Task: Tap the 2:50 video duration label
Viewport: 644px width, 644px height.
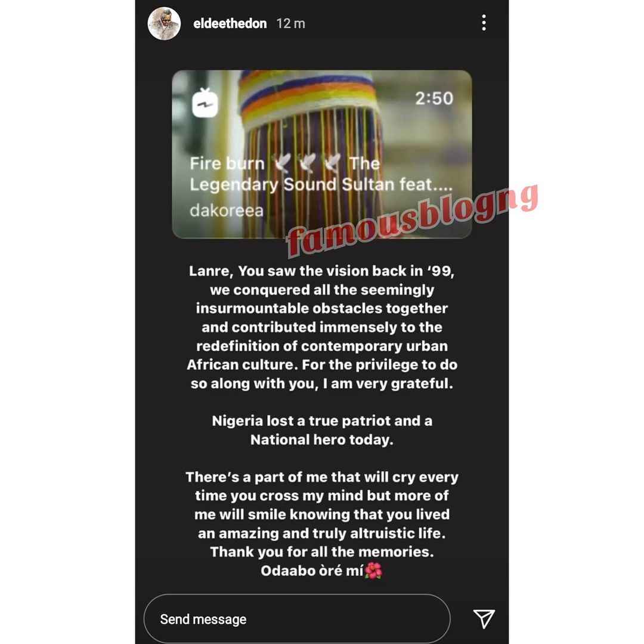Action: [434, 98]
